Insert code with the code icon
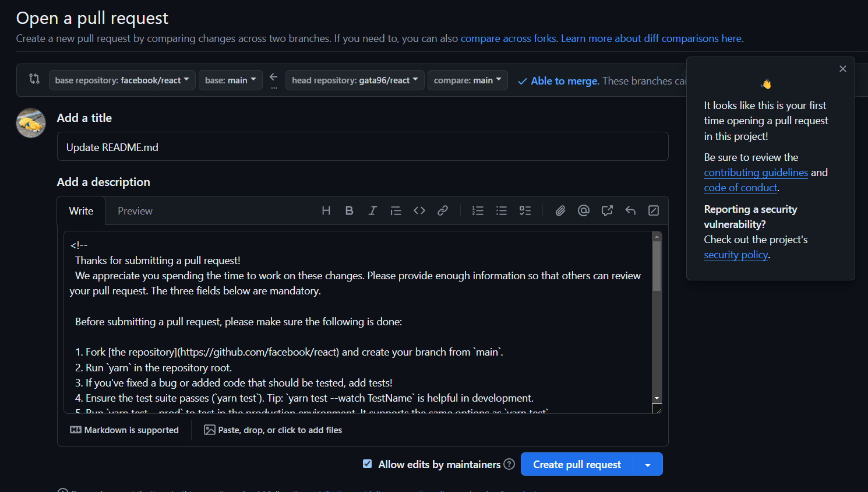The image size is (868, 492). click(x=419, y=210)
